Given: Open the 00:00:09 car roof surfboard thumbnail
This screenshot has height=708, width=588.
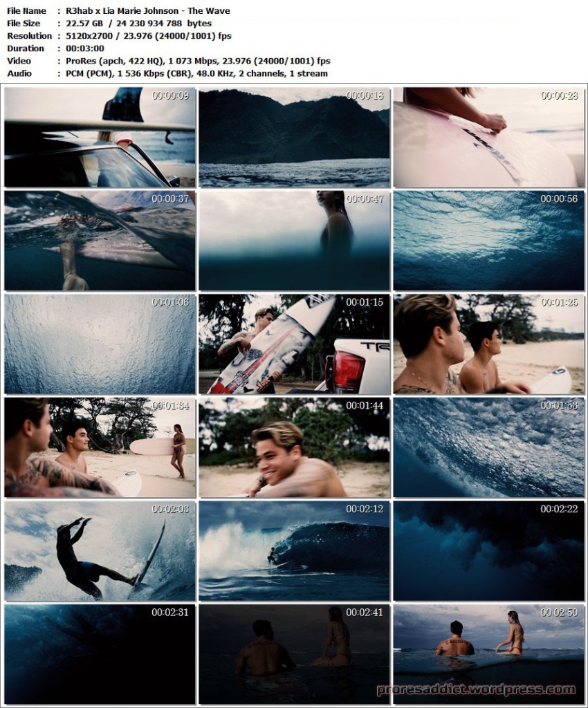Looking at the screenshot, I should coord(100,137).
